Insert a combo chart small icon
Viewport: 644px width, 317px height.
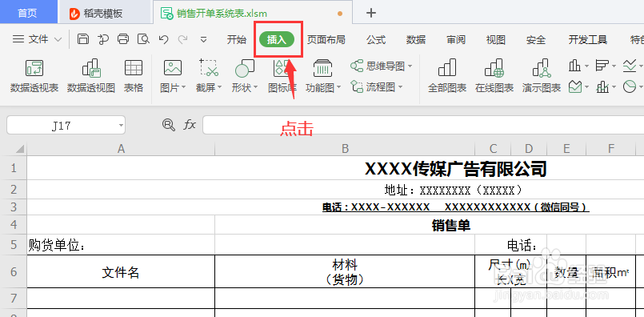(602, 86)
